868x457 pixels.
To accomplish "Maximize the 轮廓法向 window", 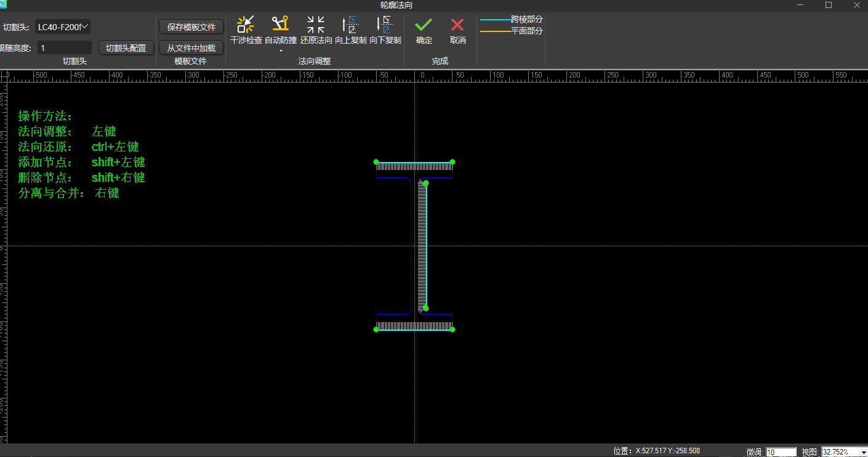I will pyautogui.click(x=829, y=5).
